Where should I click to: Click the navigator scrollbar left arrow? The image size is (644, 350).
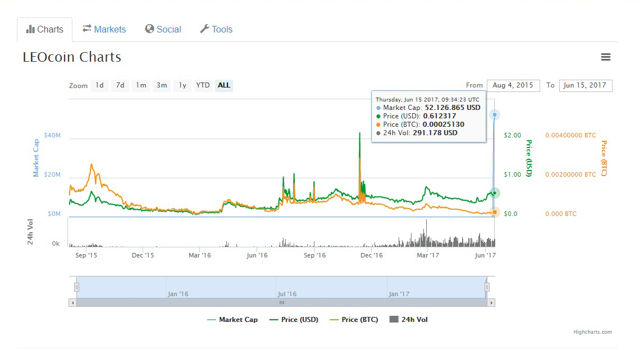tap(72, 303)
